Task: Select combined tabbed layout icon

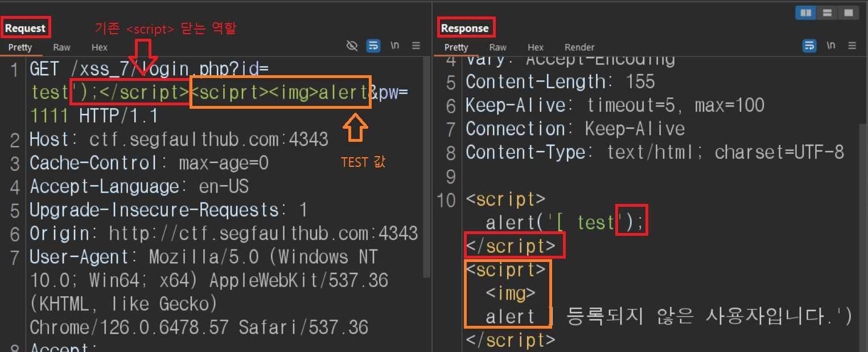Action: (848, 13)
